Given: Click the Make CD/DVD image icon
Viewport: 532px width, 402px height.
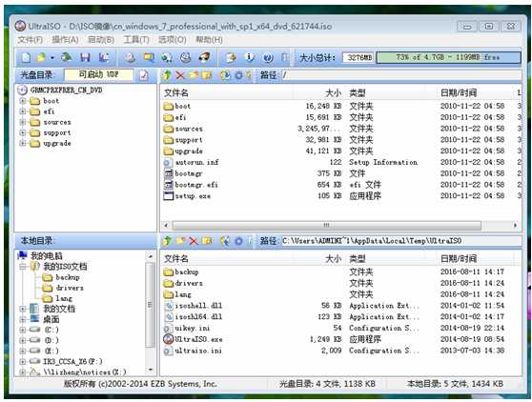Looking at the screenshot, I should [x=130, y=57].
